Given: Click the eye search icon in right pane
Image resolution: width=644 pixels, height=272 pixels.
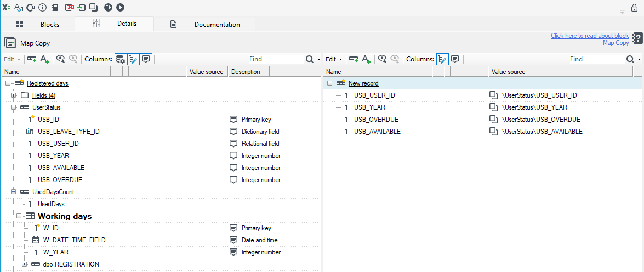Looking at the screenshot, I should tap(383, 59).
